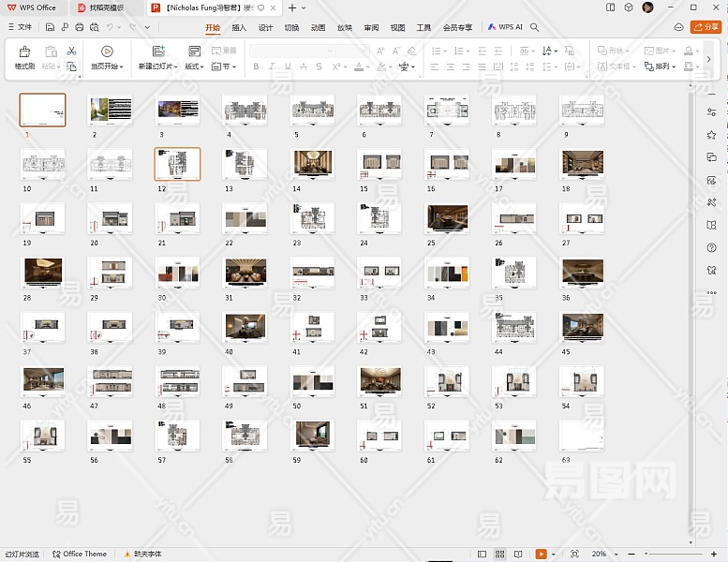
Task: Select slide thumbnail number 25
Action: 447,218
